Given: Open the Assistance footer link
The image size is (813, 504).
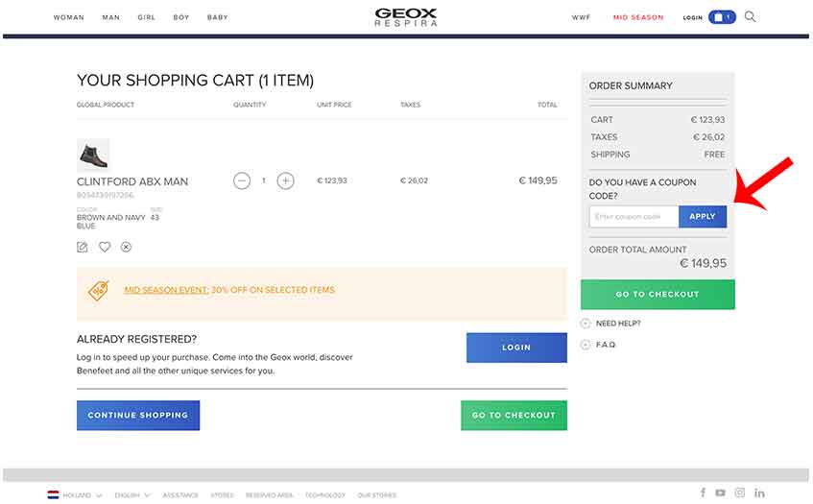Looking at the screenshot, I should click(180, 495).
